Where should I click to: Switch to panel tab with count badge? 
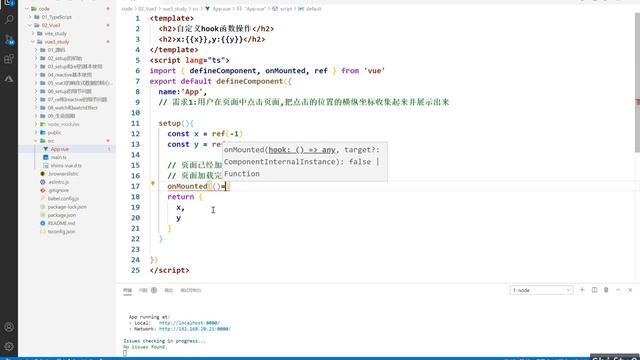coord(148,290)
